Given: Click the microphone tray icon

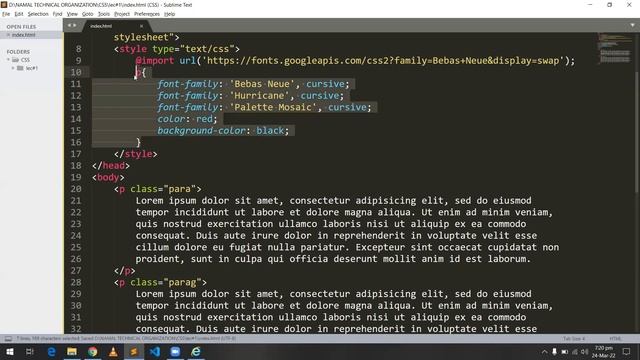Looking at the screenshot, I should (554, 351).
